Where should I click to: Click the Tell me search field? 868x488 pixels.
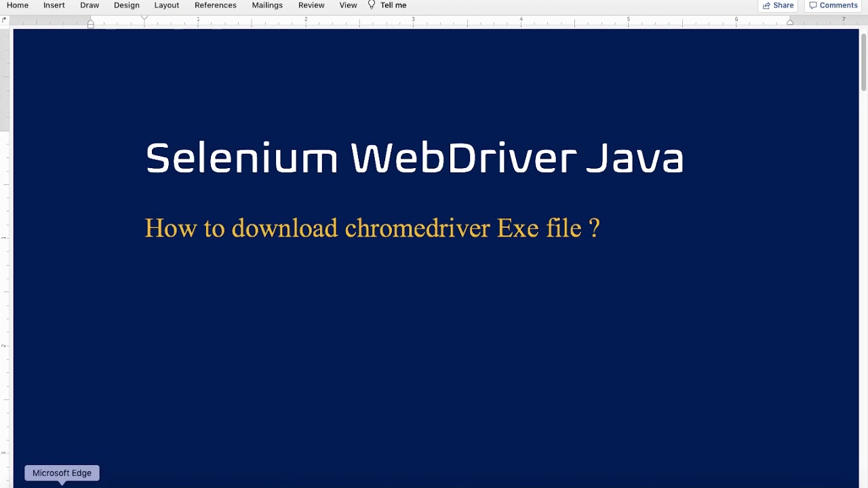pos(393,5)
